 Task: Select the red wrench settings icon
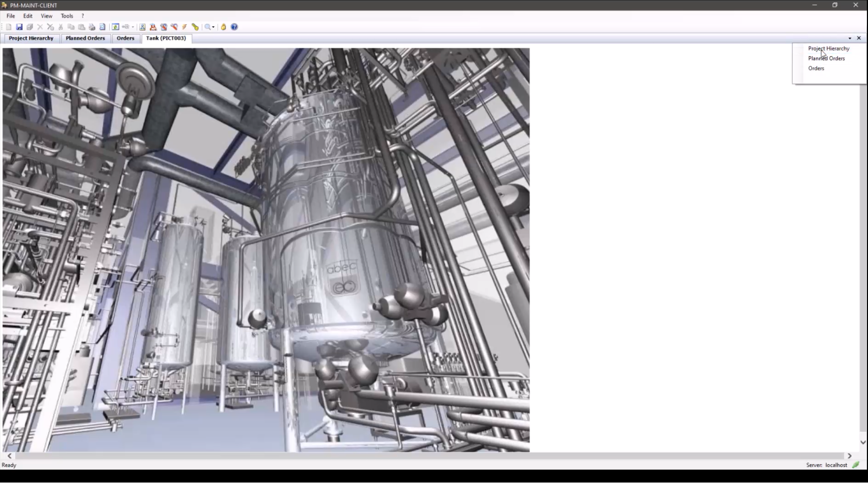(x=174, y=27)
